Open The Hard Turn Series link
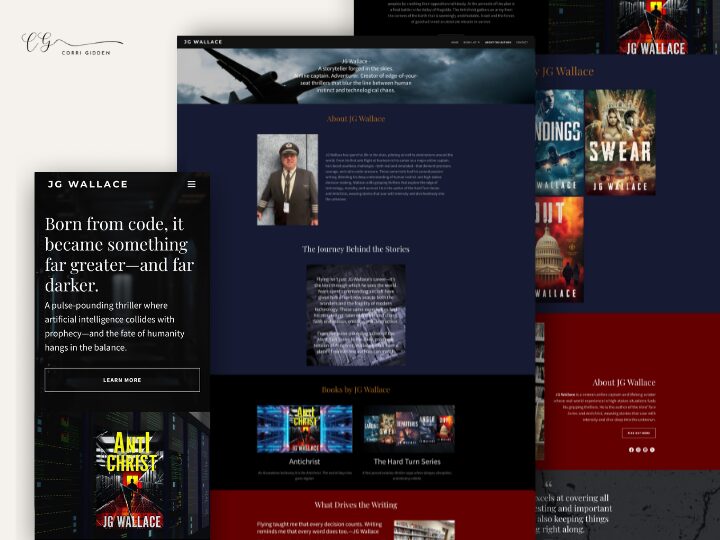 tap(408, 462)
